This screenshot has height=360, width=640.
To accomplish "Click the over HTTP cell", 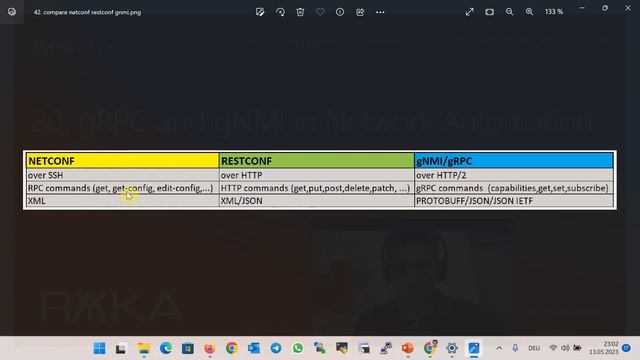I will pyautogui.click(x=316, y=175).
